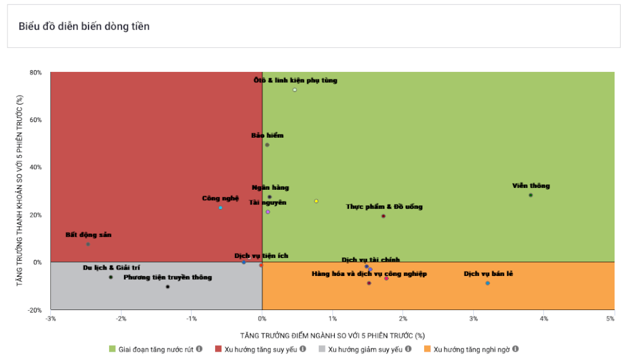Click info icon beside Xu hướng tăng nghi ngờ
Screen dimensions: 635x364
point(515,348)
